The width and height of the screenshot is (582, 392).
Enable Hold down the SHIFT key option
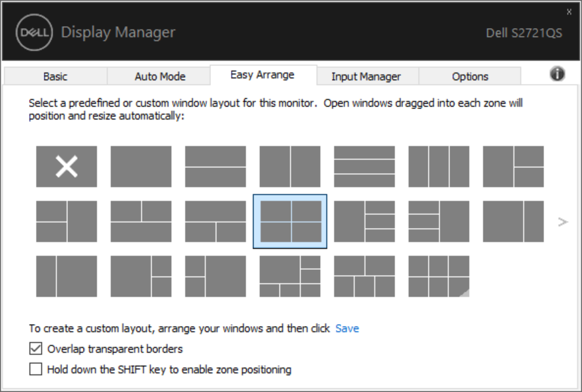tap(36, 370)
